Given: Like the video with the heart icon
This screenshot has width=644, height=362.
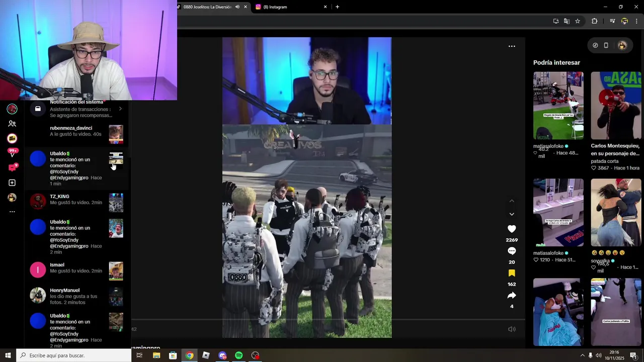Looking at the screenshot, I should click(x=512, y=229).
